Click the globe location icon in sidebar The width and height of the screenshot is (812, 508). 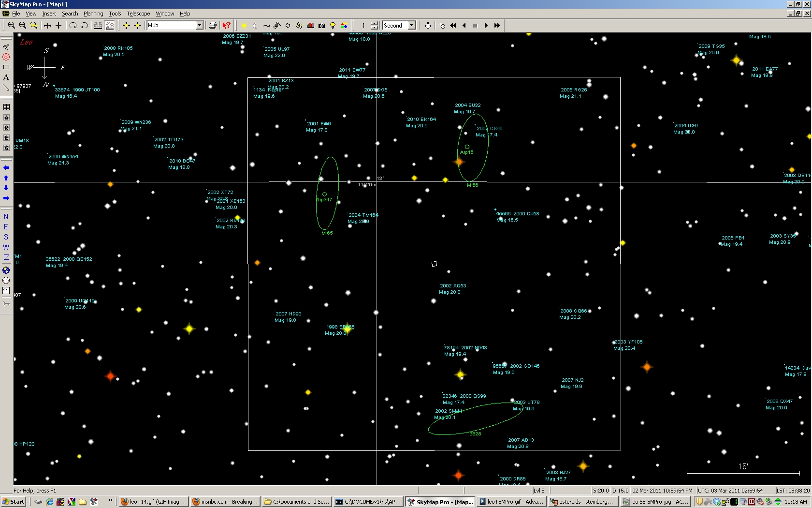(6, 270)
